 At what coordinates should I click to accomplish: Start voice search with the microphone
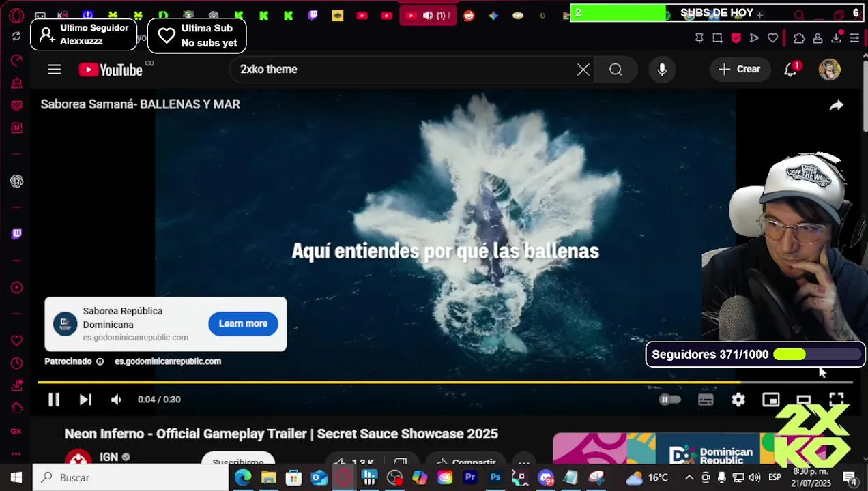(662, 70)
